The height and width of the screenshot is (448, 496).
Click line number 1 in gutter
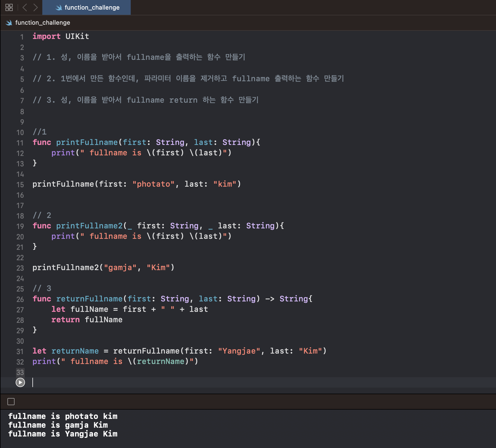coord(22,37)
